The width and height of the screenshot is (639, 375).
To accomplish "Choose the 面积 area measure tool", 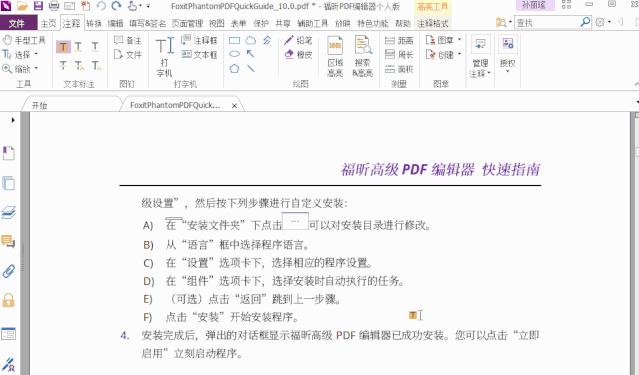I will pyautogui.click(x=399, y=69).
